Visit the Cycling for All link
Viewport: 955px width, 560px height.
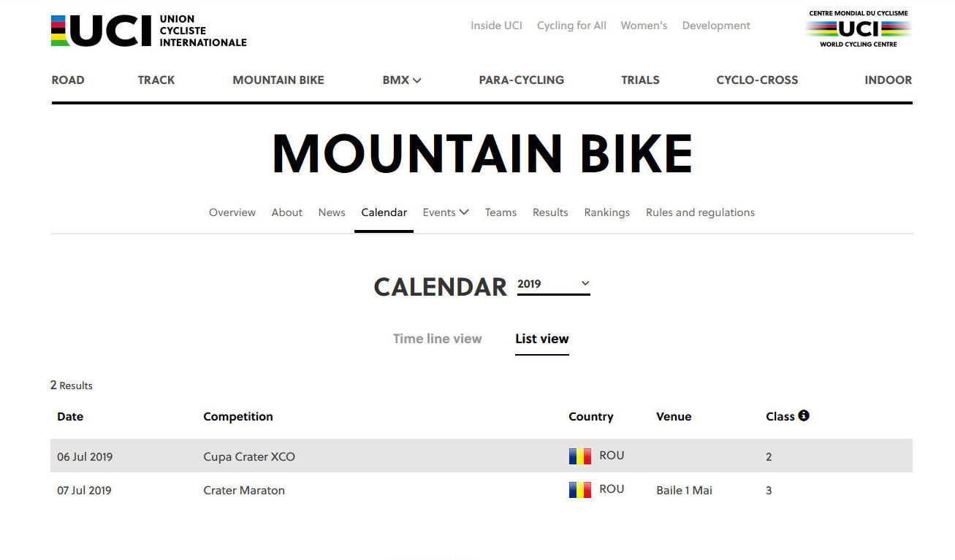(571, 26)
